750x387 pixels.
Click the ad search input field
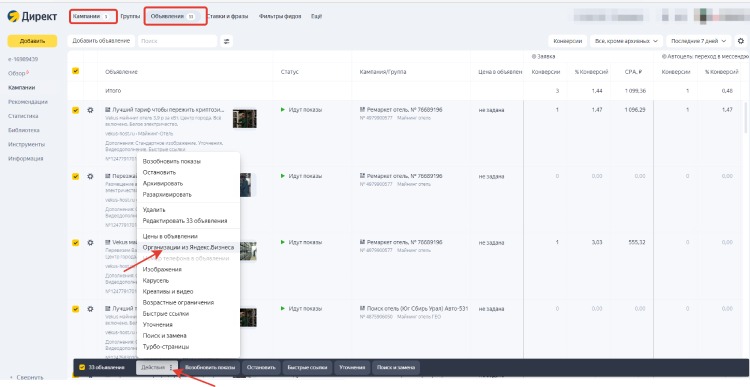point(177,41)
